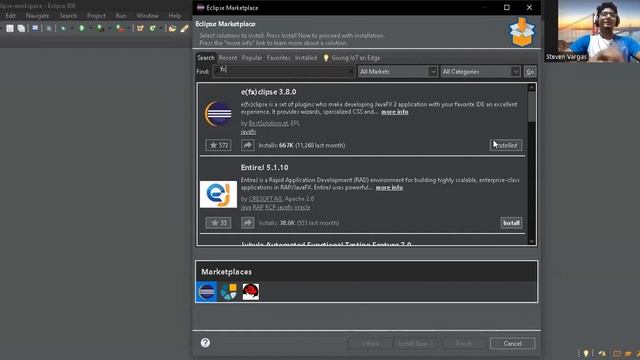Switch to the Popular tab
The height and width of the screenshot is (360, 640).
coord(252,58)
